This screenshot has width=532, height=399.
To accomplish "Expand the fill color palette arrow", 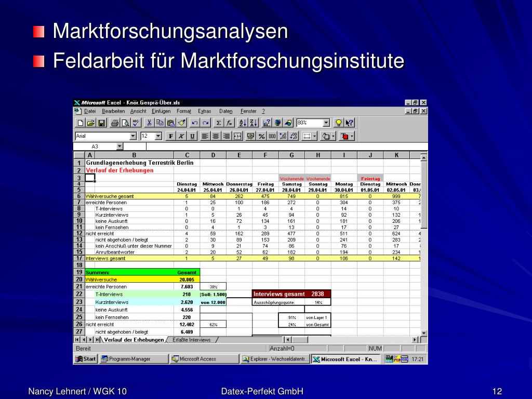I will pyautogui.click(x=334, y=136).
